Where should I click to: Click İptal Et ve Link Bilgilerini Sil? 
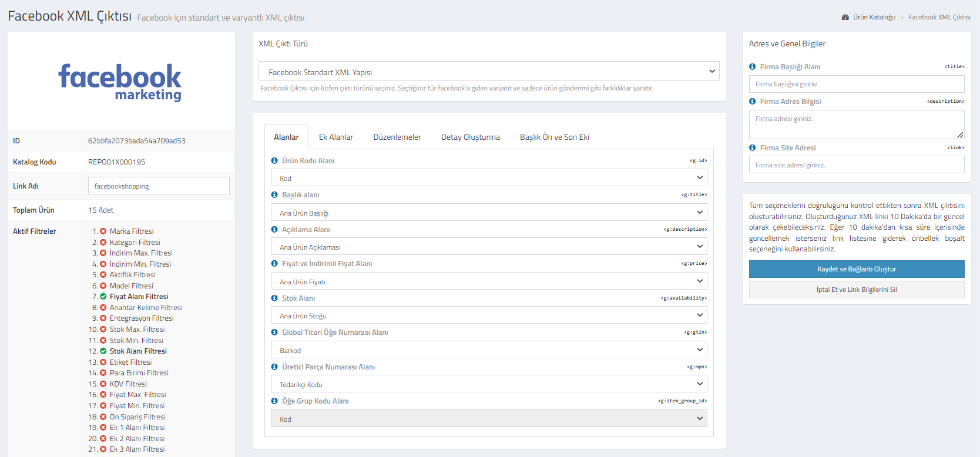pyautogui.click(x=857, y=290)
